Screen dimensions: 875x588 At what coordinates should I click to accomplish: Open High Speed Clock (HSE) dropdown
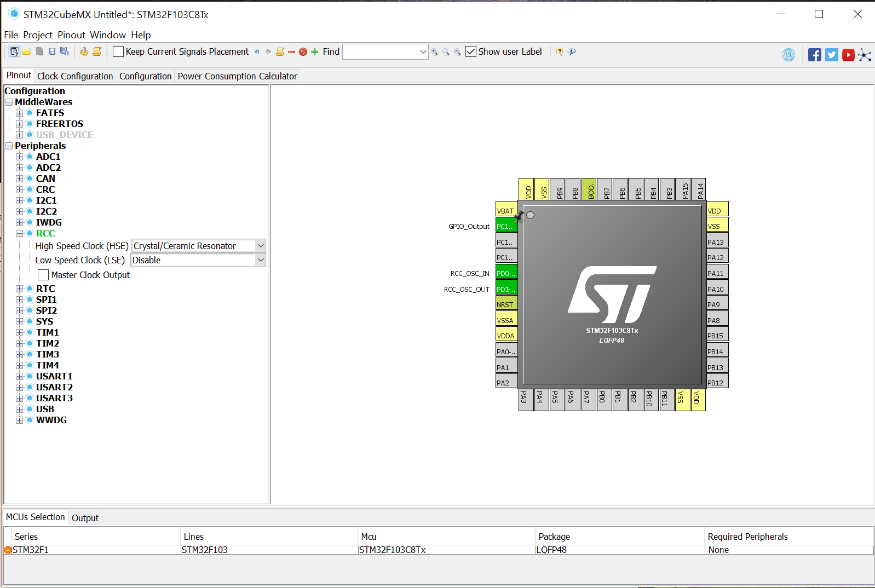click(x=261, y=246)
